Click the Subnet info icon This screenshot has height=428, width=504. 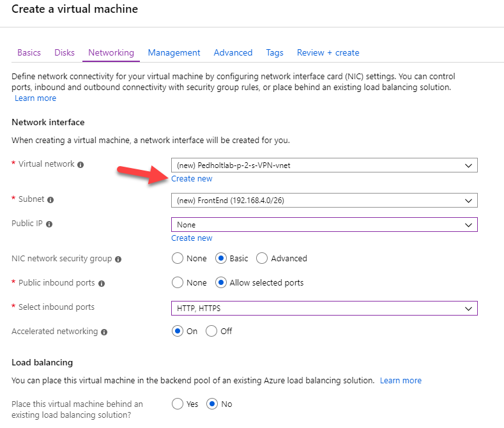click(50, 200)
